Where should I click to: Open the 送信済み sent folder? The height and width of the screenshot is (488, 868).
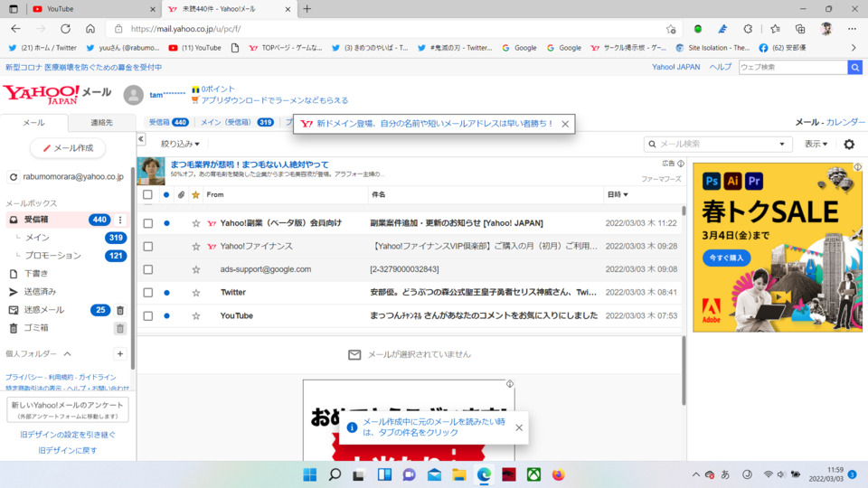point(40,292)
